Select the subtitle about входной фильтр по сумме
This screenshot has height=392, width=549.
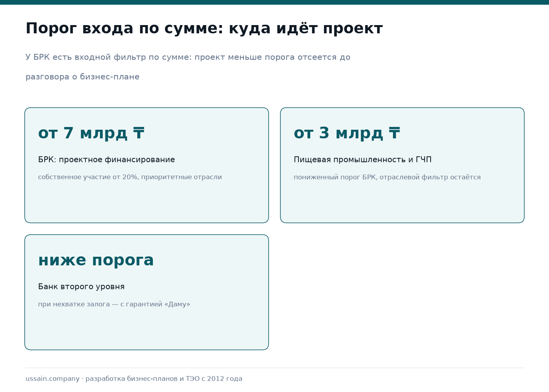point(188,67)
